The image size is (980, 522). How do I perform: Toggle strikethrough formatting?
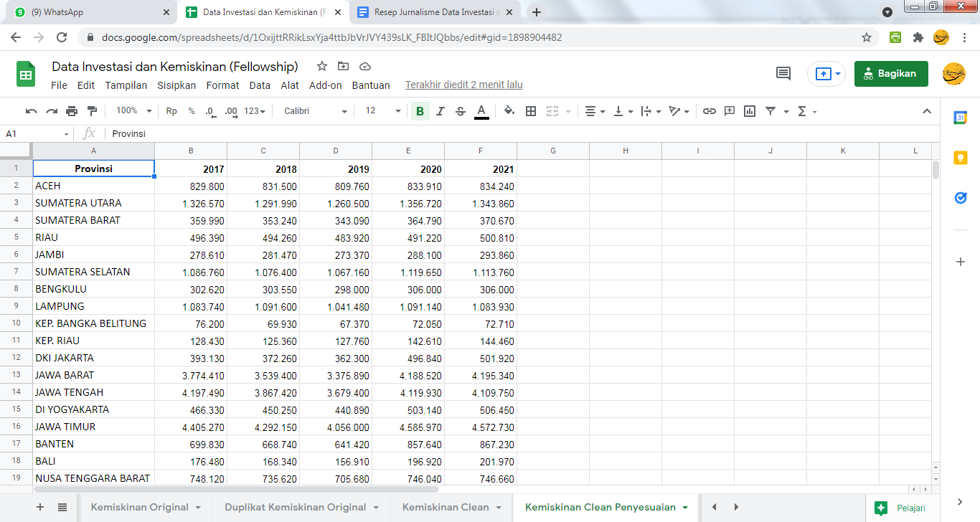point(461,111)
